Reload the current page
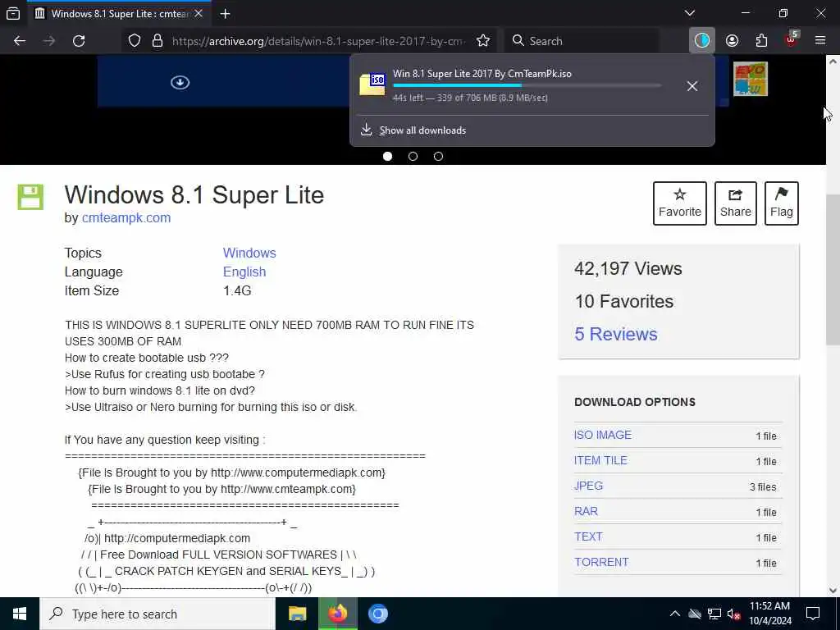840x630 pixels. tap(79, 41)
